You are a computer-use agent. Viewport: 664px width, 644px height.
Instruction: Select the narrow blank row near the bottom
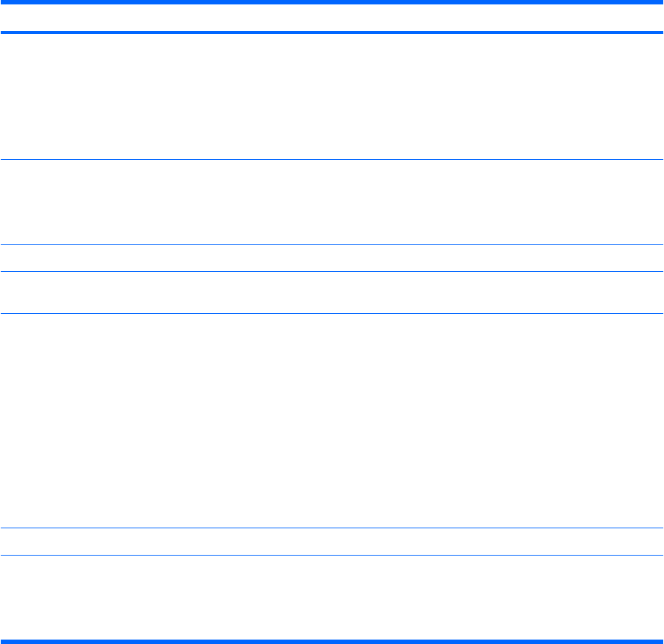coord(332,542)
